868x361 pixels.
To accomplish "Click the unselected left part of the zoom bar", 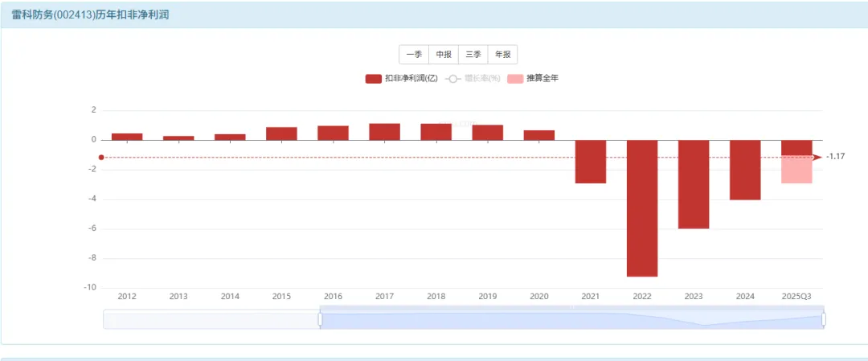I will 211,319.
